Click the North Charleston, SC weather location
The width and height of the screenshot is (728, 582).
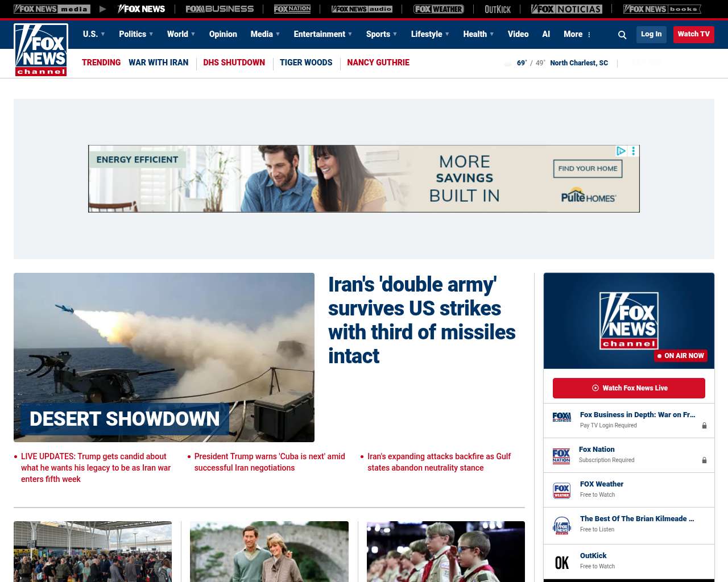(579, 63)
